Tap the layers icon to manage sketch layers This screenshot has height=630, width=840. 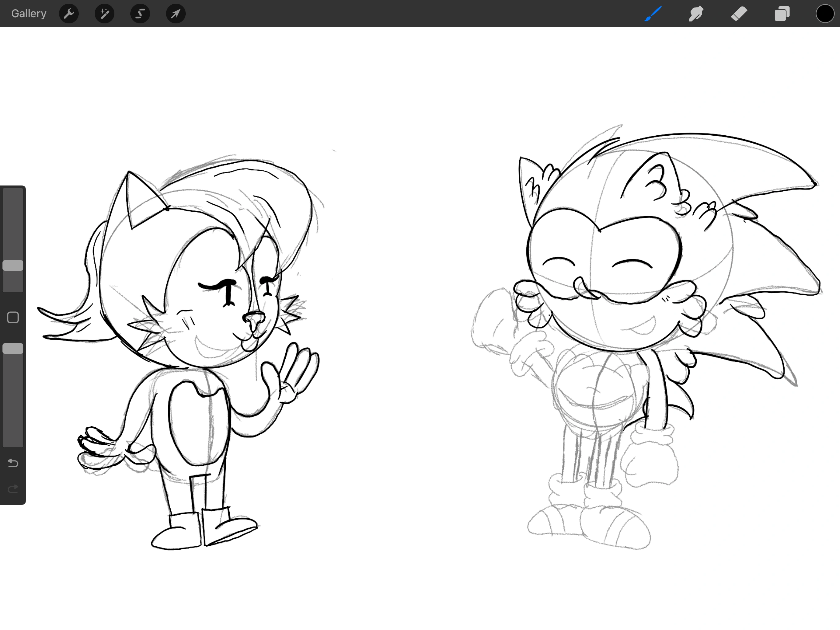coord(782,13)
